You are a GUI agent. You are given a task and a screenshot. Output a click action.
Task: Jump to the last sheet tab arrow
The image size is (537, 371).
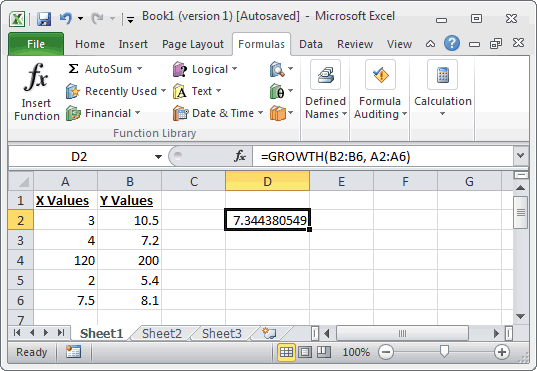tap(61, 333)
